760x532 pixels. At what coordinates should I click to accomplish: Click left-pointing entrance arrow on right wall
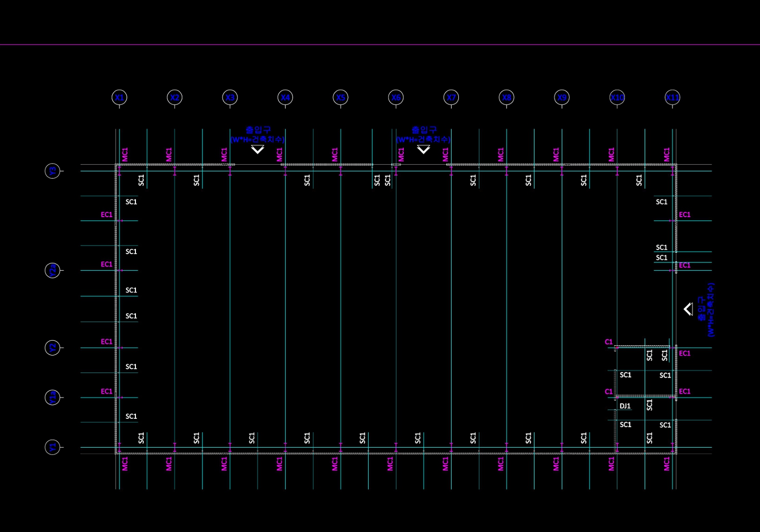[688, 309]
